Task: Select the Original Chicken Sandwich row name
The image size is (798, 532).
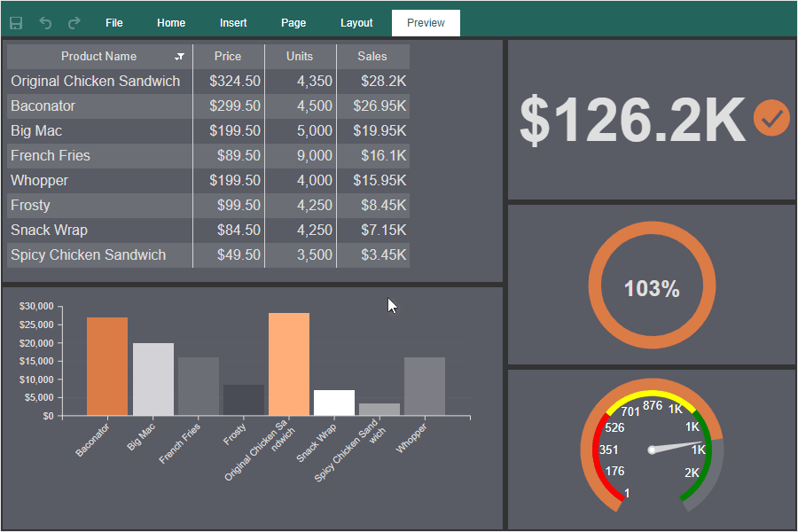Action: click(x=96, y=81)
